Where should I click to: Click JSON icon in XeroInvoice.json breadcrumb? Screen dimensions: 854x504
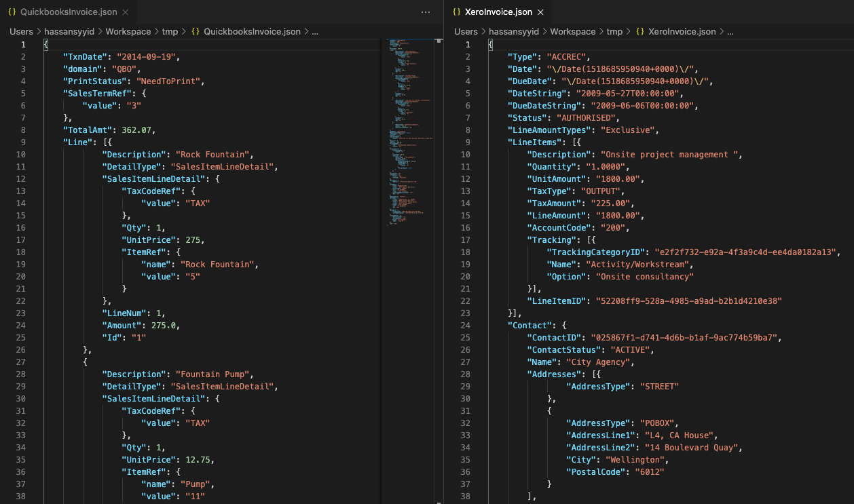coord(640,32)
